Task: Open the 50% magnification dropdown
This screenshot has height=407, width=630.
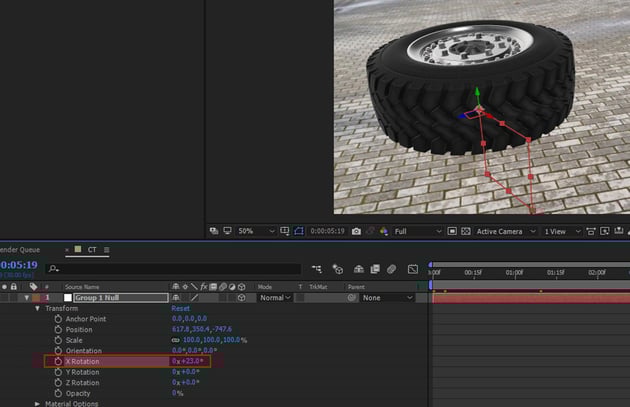Action: coord(257,231)
